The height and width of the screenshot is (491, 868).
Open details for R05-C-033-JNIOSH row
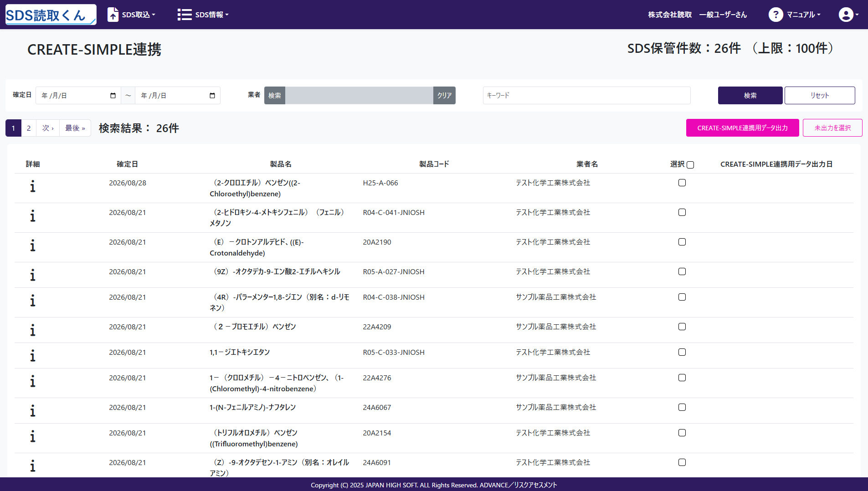coord(32,356)
